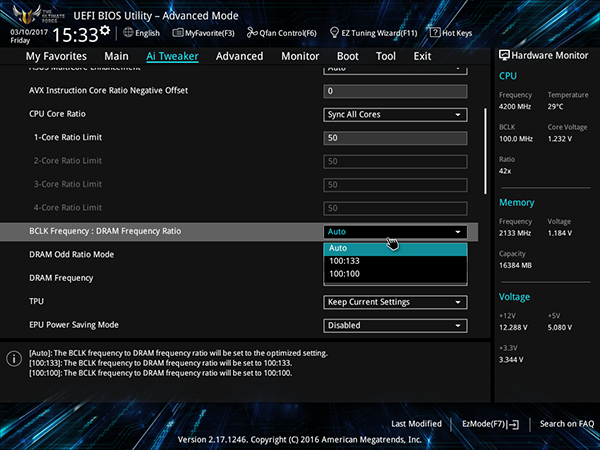Click the globe language icon
Viewport: 600px width, 450px height.
pyautogui.click(x=128, y=33)
